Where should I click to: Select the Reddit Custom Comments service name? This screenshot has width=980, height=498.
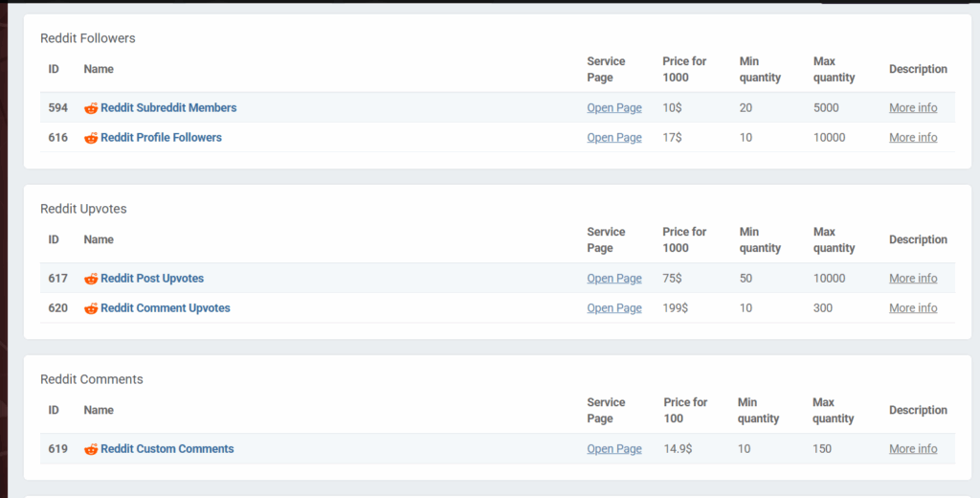167,449
